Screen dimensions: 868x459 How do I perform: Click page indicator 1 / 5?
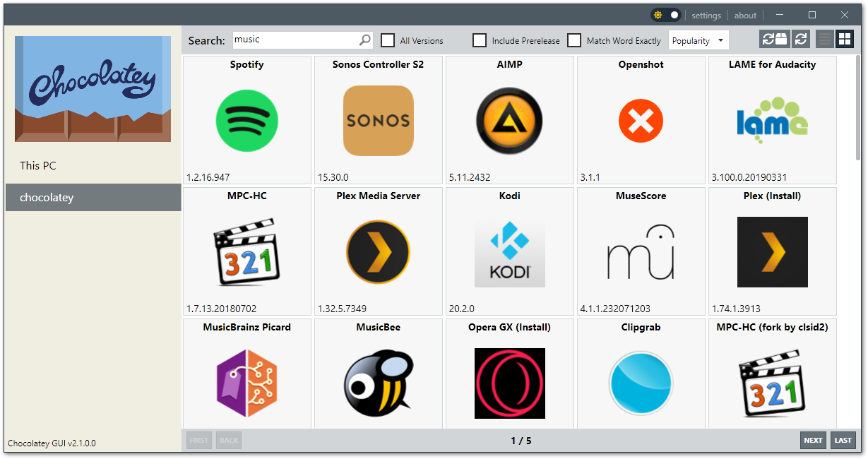(x=521, y=441)
